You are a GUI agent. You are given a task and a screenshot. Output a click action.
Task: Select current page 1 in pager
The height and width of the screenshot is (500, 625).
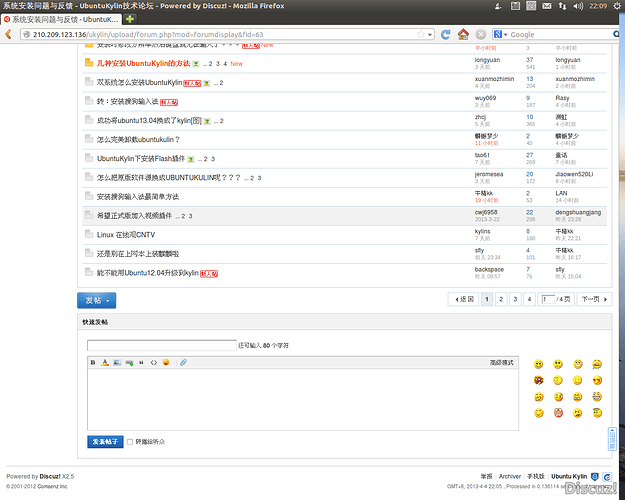coord(487,299)
